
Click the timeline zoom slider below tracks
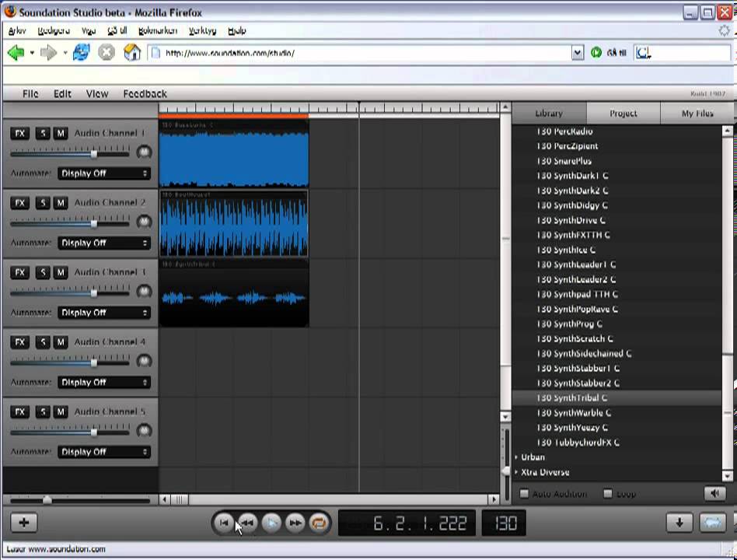tap(47, 500)
